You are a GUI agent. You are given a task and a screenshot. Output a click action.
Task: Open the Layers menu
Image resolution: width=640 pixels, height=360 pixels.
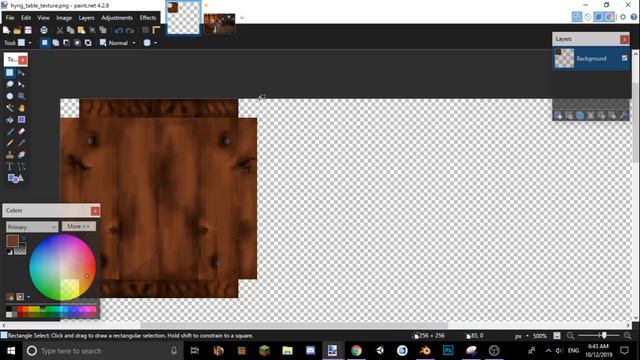tap(86, 18)
